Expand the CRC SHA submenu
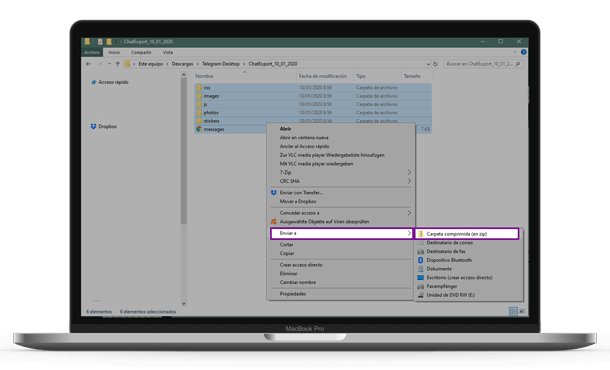 340,181
